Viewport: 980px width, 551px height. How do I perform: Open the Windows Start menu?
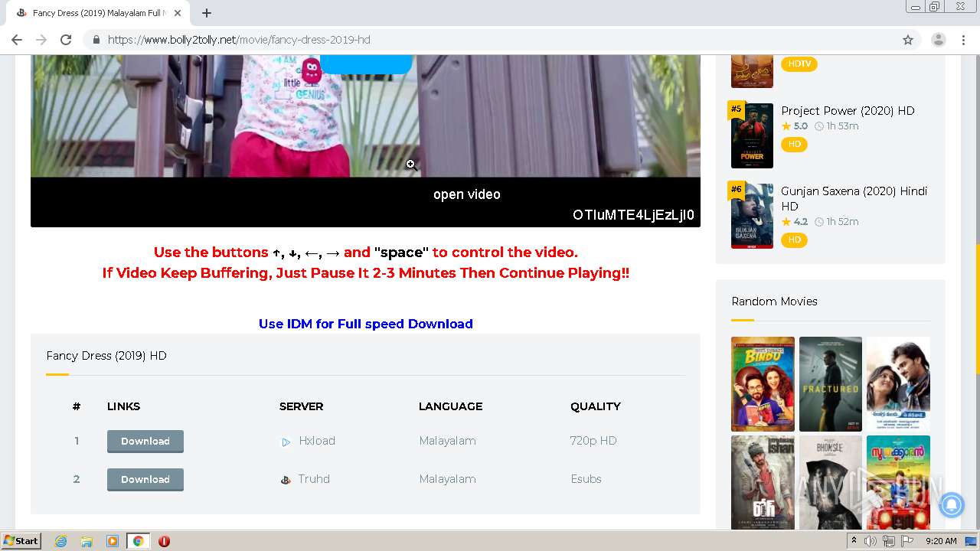click(21, 541)
